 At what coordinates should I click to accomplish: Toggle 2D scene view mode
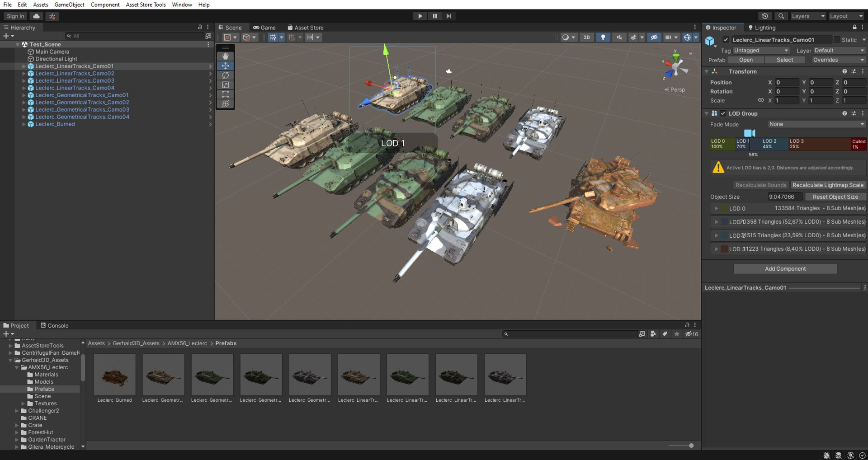587,38
